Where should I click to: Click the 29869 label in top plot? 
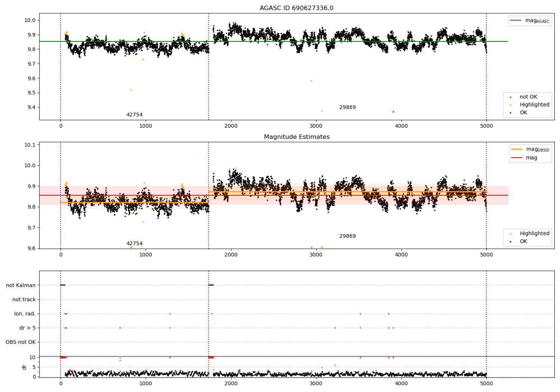(x=347, y=108)
